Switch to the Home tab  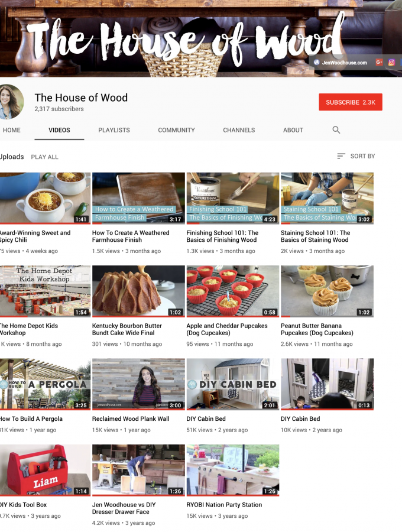click(11, 130)
